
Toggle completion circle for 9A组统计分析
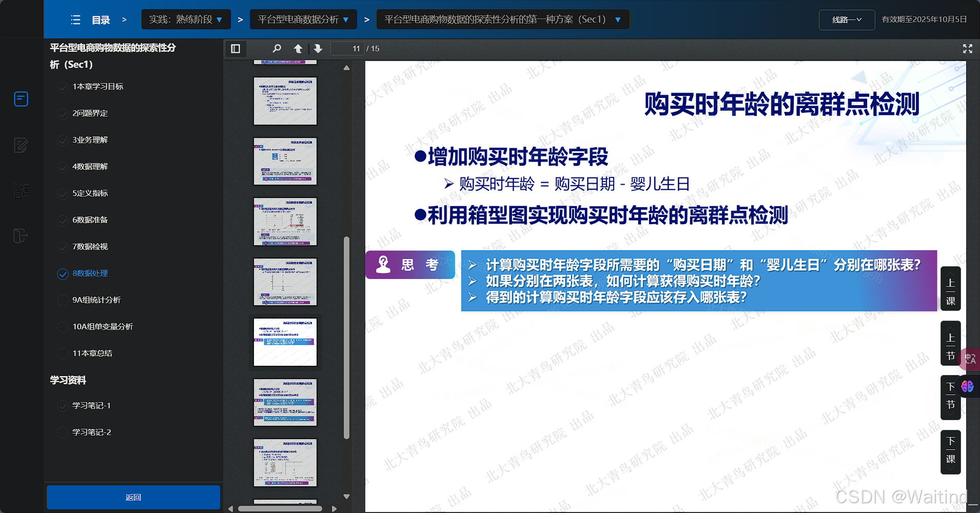tap(63, 301)
